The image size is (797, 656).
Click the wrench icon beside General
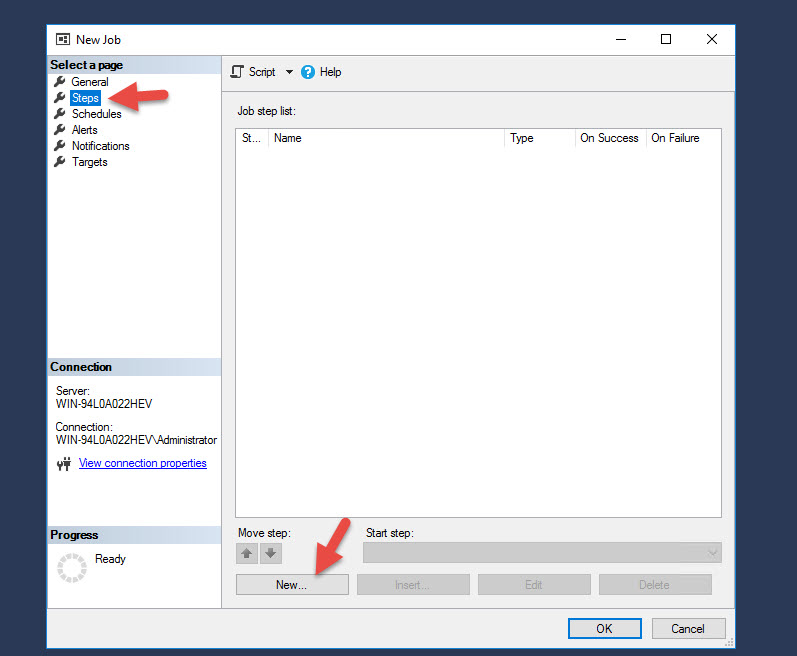pyautogui.click(x=60, y=81)
